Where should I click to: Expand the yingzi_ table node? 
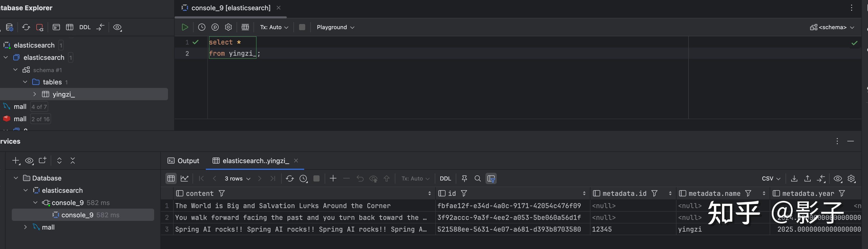click(x=35, y=94)
